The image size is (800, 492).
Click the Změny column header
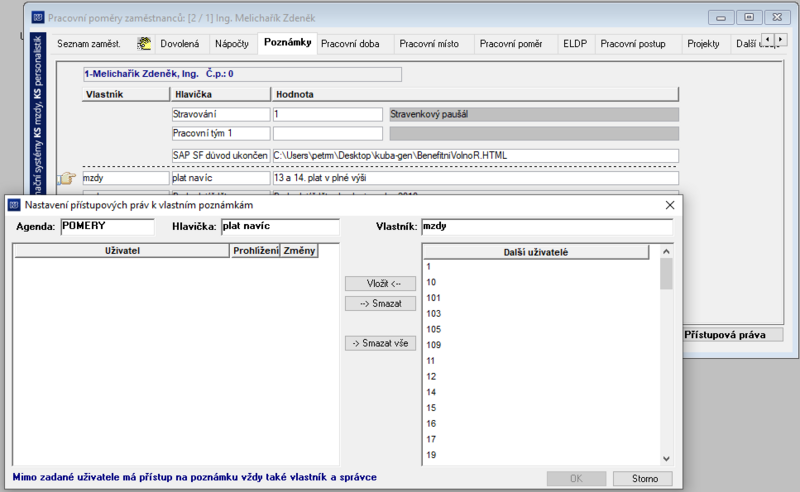click(299, 251)
